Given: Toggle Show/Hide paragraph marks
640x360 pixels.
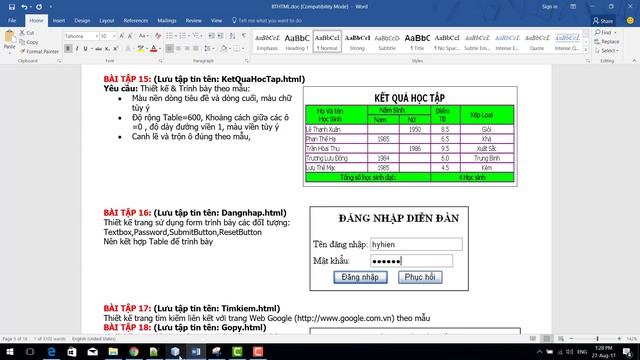Looking at the screenshot, I should pos(244,36).
